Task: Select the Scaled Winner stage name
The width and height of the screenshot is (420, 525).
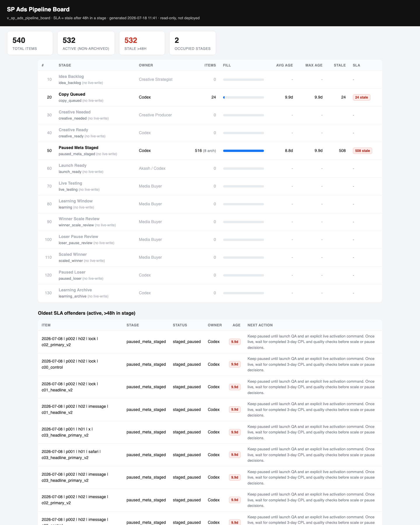Action: tap(73, 254)
